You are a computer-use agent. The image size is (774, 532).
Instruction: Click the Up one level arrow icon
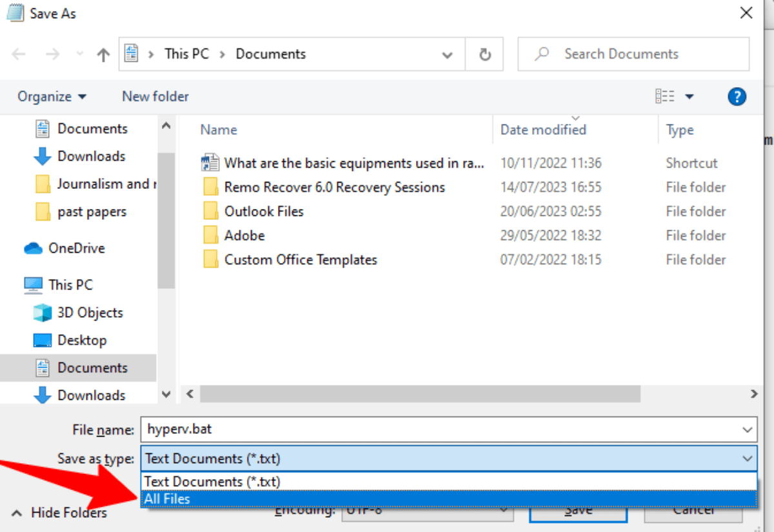pyautogui.click(x=103, y=55)
